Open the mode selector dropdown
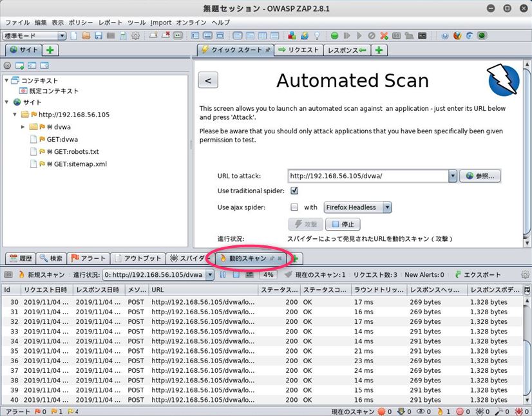The height and width of the screenshot is (416, 532). (34, 35)
